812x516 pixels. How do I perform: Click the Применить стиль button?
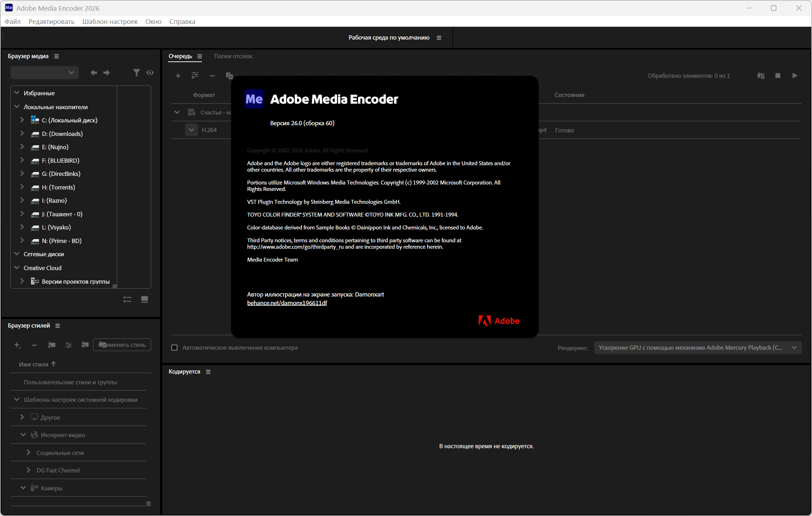point(122,345)
